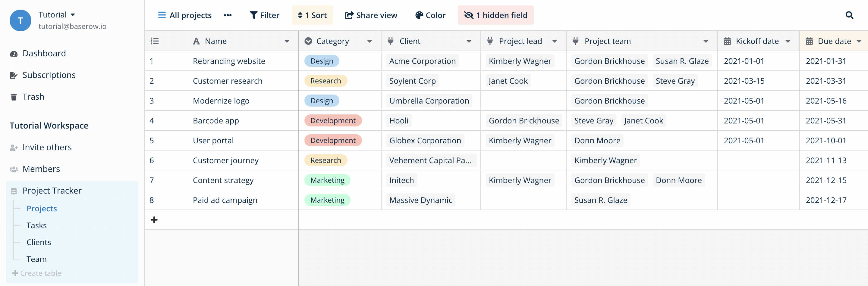Select the Tasks table in sidebar
The height and width of the screenshot is (286, 868).
(x=36, y=225)
